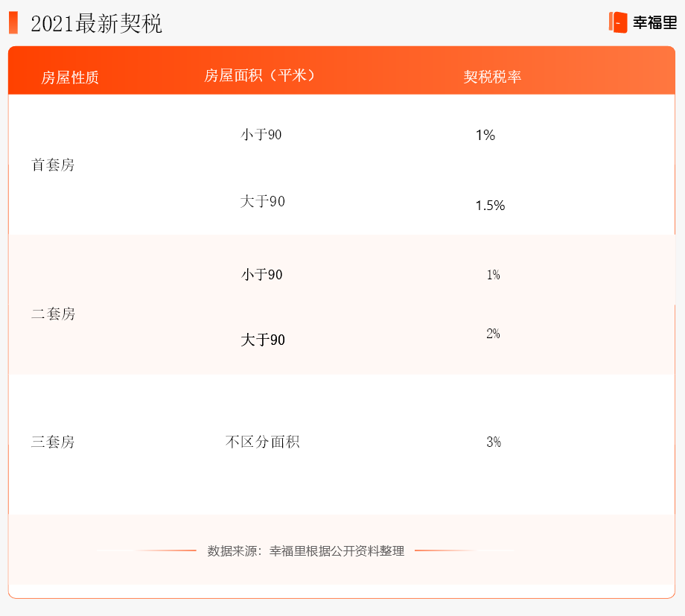685x616 pixels.
Task: Click the 数据来源：幸福里根据公开资料整理 link
Action: [x=306, y=551]
